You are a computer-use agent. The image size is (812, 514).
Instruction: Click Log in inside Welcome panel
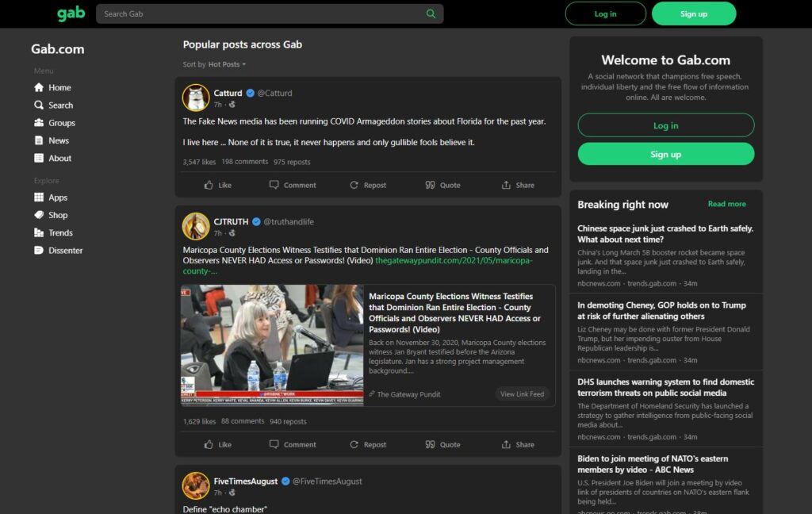pyautogui.click(x=666, y=125)
